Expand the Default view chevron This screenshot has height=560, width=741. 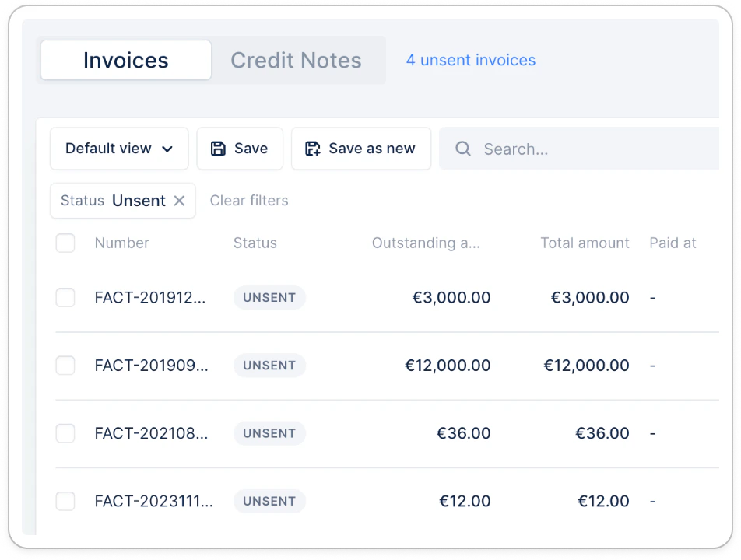[167, 149]
